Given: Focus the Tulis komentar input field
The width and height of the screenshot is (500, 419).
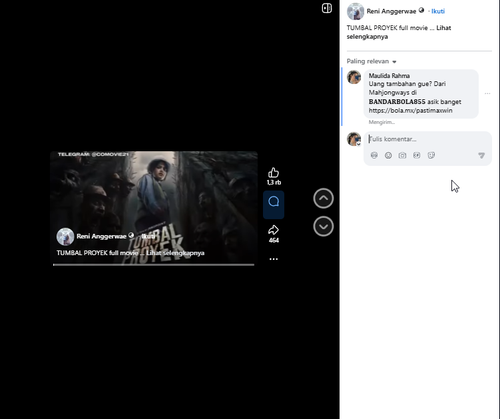Looking at the screenshot, I should tap(428, 139).
